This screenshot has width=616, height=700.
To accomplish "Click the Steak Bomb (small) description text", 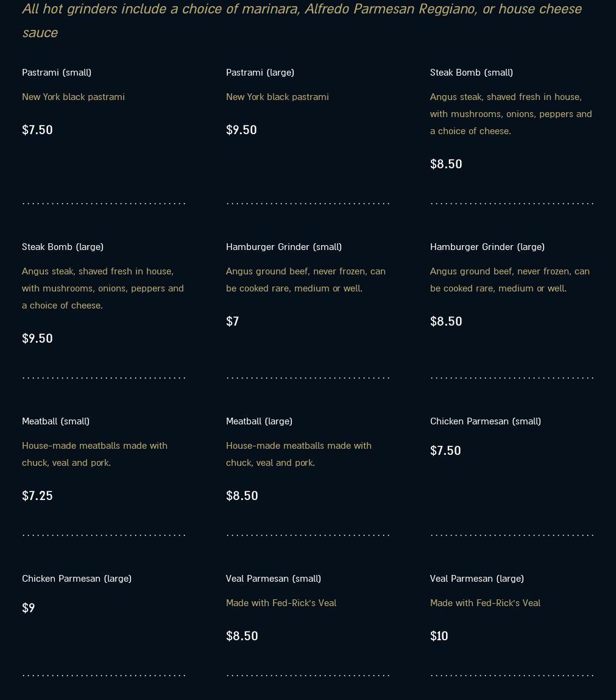I will coord(511,114).
